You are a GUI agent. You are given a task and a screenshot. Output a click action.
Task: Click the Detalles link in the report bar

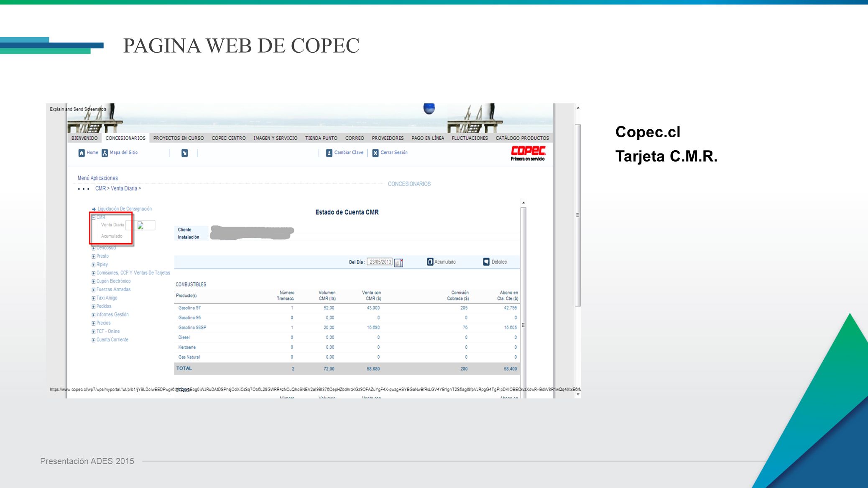coord(499,262)
